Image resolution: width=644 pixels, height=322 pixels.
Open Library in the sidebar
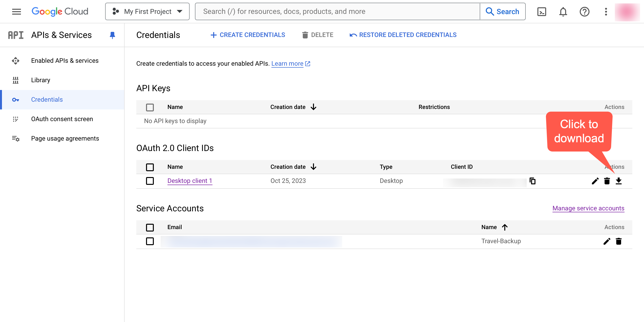pyautogui.click(x=40, y=80)
